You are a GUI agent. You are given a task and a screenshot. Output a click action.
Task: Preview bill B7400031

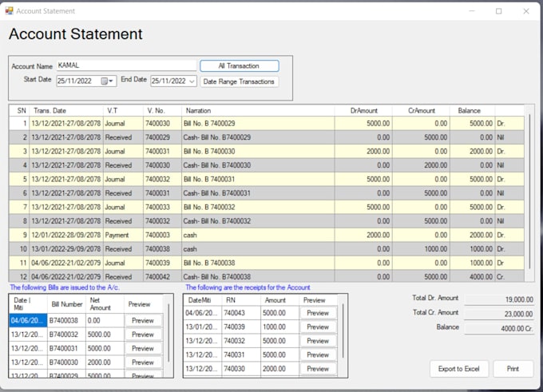click(143, 348)
